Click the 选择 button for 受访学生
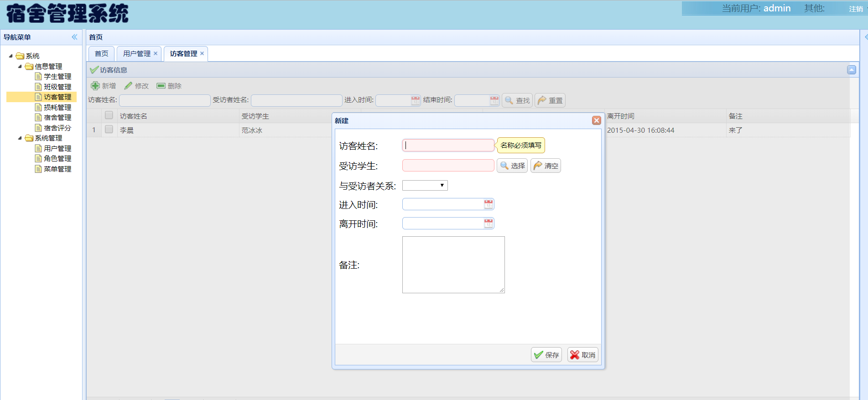This screenshot has height=400, width=868. tap(512, 166)
